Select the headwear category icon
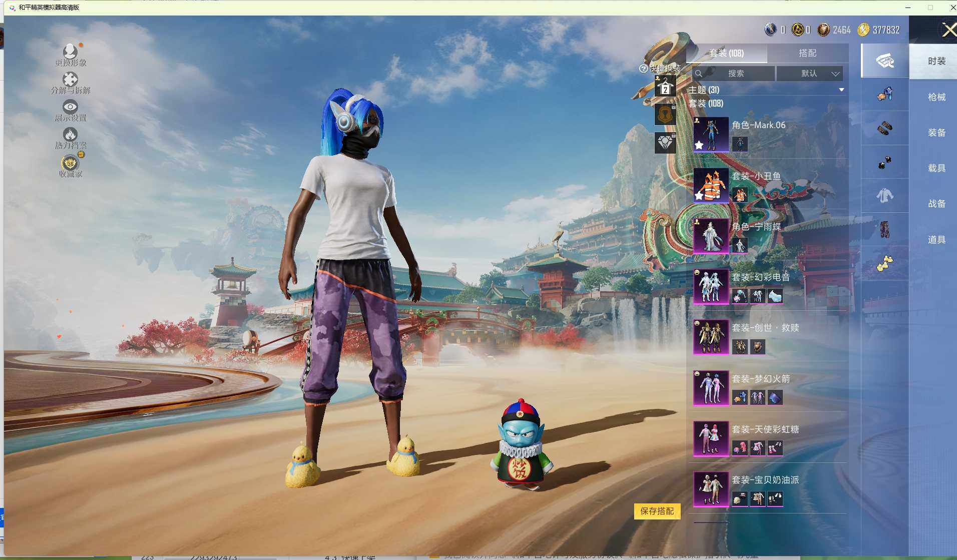957x560 pixels. (x=885, y=94)
